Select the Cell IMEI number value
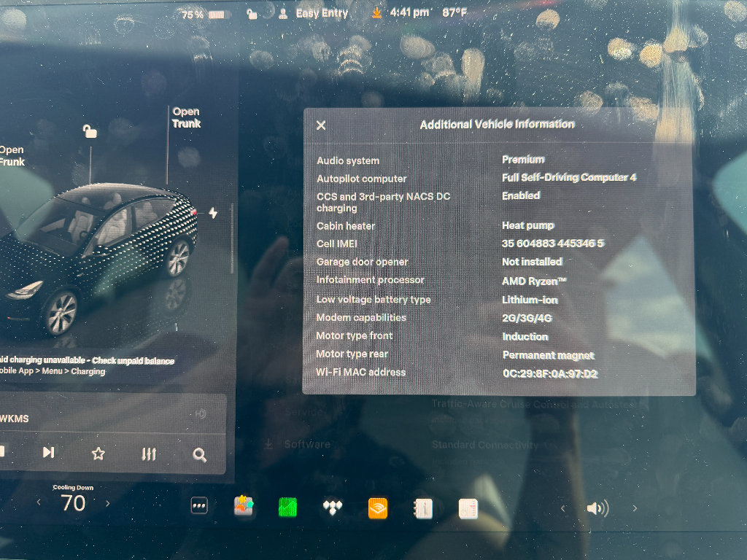 pyautogui.click(x=553, y=244)
